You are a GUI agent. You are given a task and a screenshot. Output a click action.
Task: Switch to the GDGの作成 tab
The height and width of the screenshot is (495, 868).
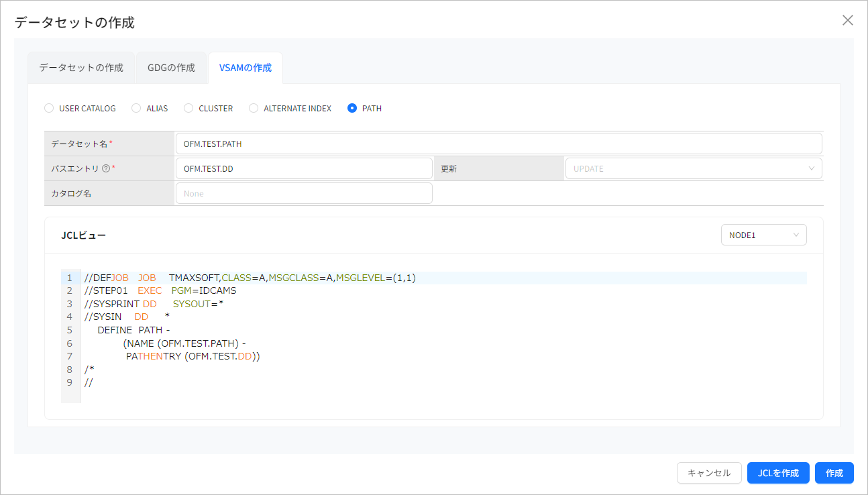click(171, 67)
